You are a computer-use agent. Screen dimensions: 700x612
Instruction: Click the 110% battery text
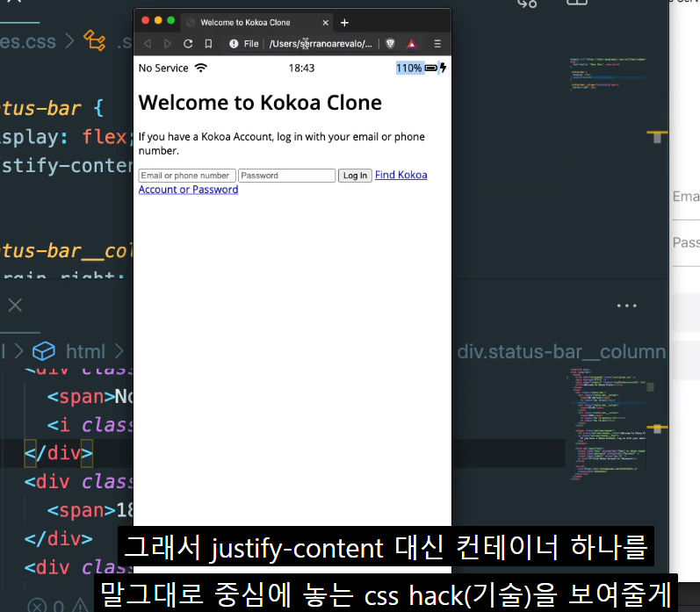pyautogui.click(x=408, y=68)
